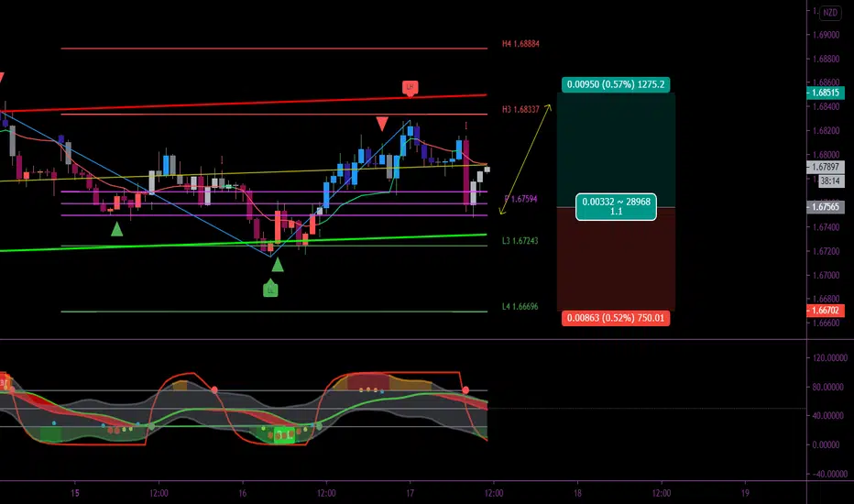Select the green up triangle near the 15th session

117,229
